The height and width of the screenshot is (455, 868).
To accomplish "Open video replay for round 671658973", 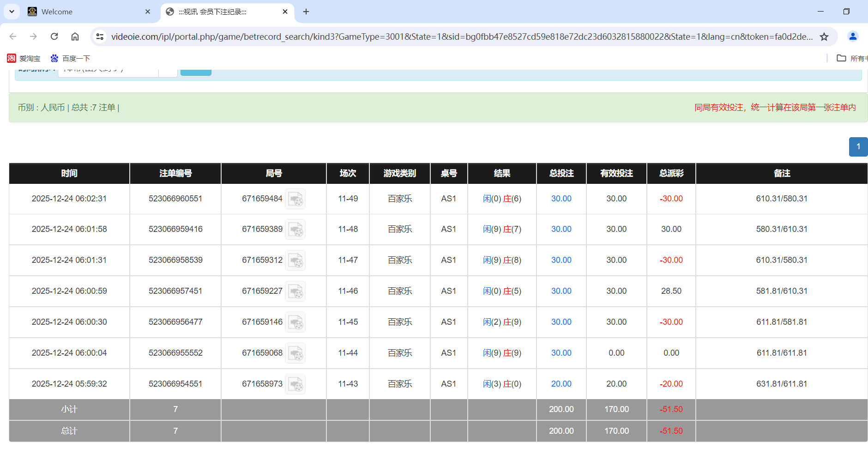I will click(295, 384).
